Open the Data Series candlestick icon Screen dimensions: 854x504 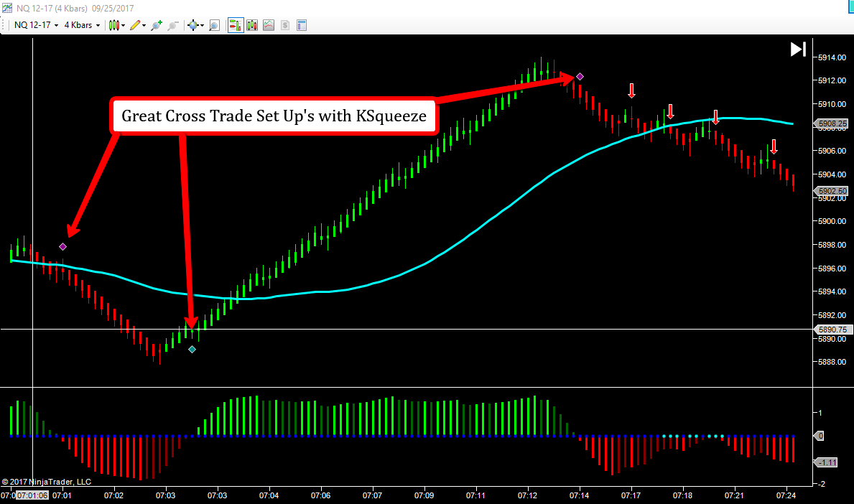(x=252, y=25)
